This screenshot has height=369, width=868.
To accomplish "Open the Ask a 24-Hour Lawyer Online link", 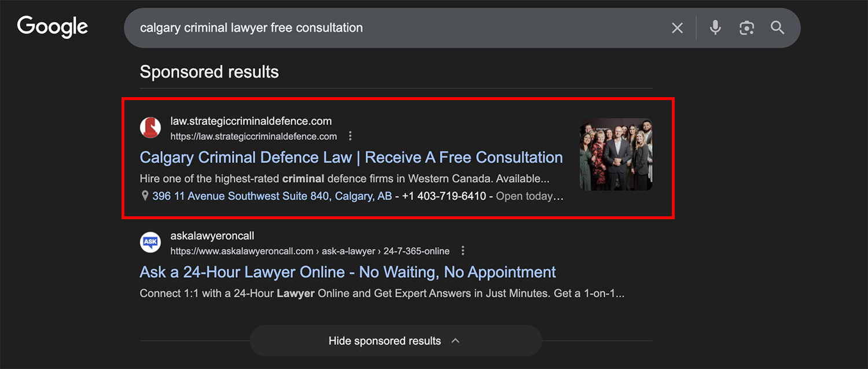I will (x=347, y=272).
